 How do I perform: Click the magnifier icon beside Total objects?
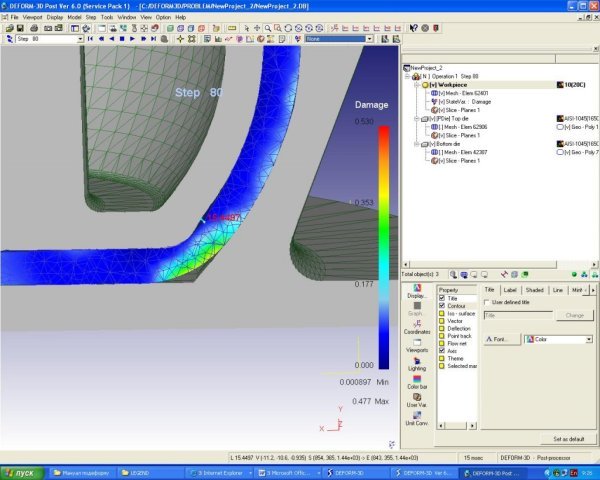pos(453,274)
